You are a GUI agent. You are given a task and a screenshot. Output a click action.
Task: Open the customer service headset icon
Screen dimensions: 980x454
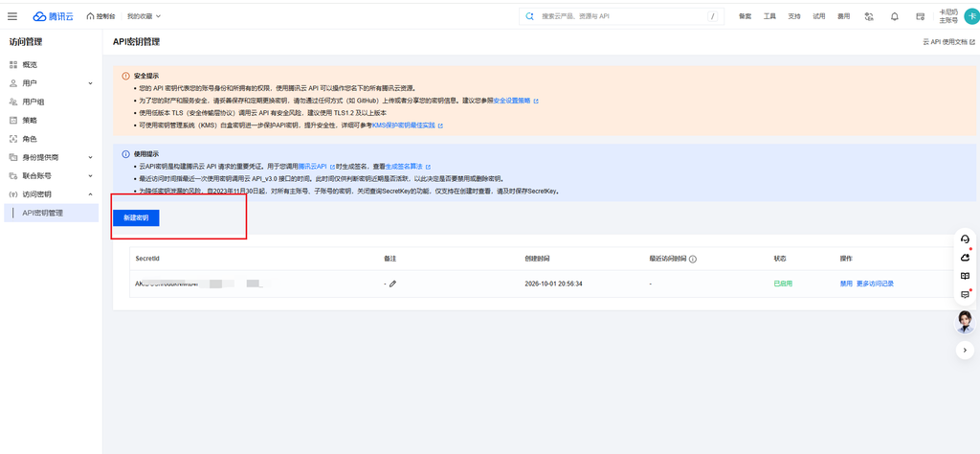965,239
